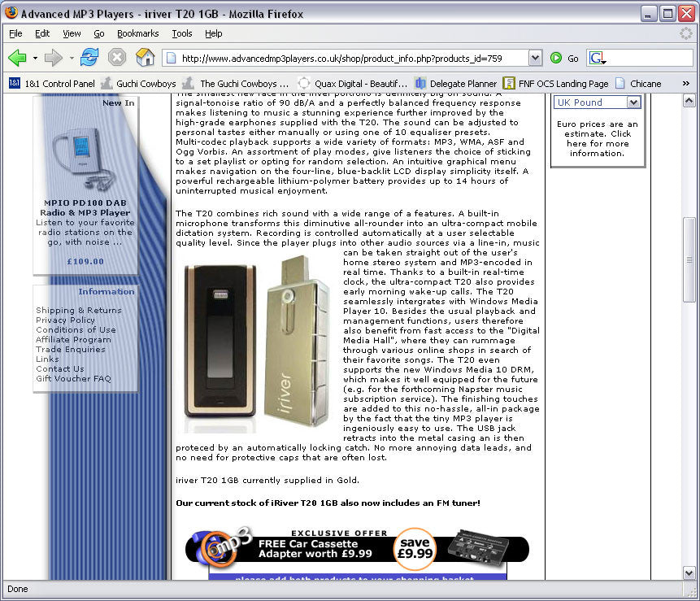Click the Reload page icon

(x=89, y=58)
